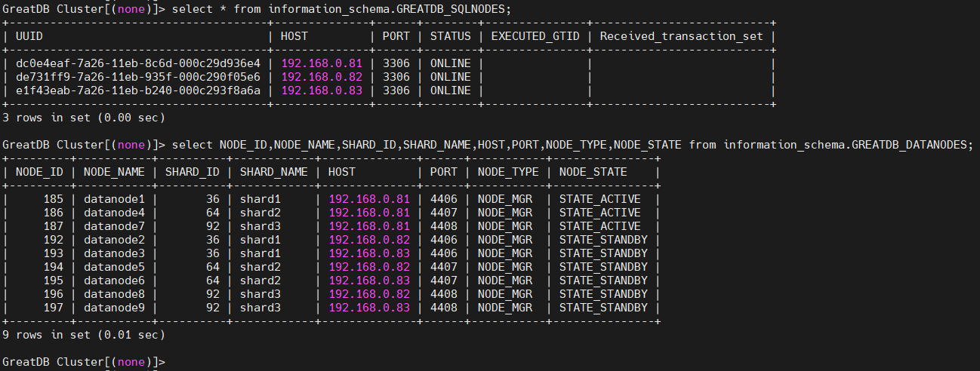Click NODE_ID value 196
980x371 pixels.
click(x=53, y=294)
